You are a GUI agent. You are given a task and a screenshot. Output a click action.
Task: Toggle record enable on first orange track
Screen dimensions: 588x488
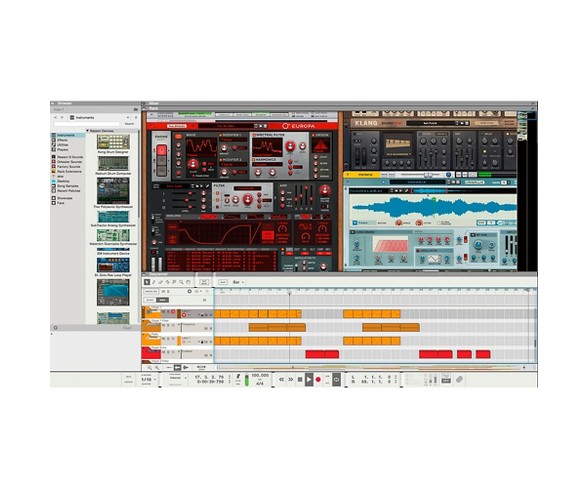coord(173,312)
